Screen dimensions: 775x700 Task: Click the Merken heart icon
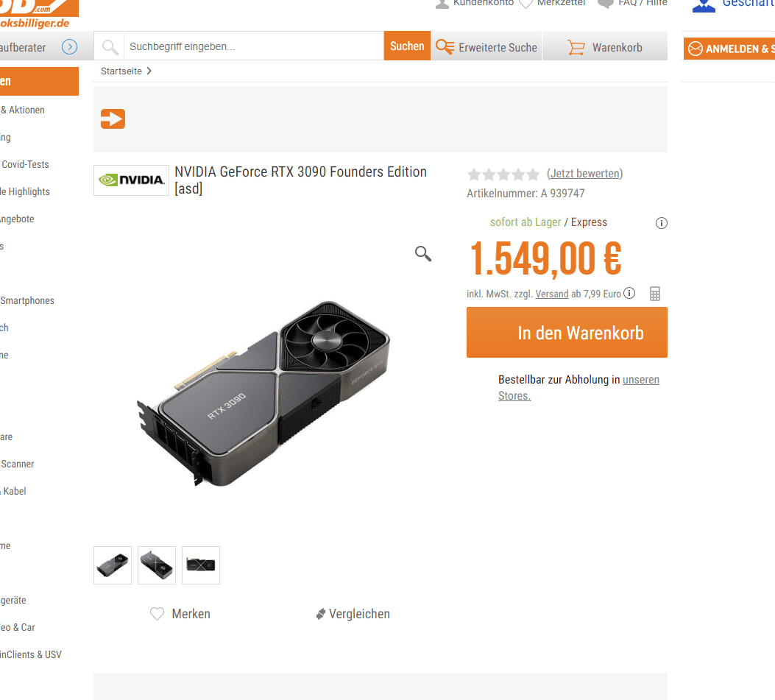point(158,614)
